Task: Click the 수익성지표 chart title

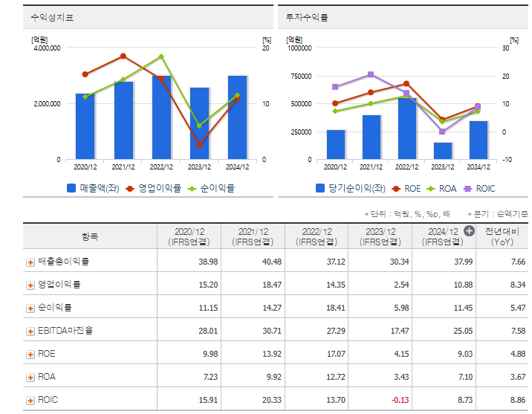Action: 52,17
